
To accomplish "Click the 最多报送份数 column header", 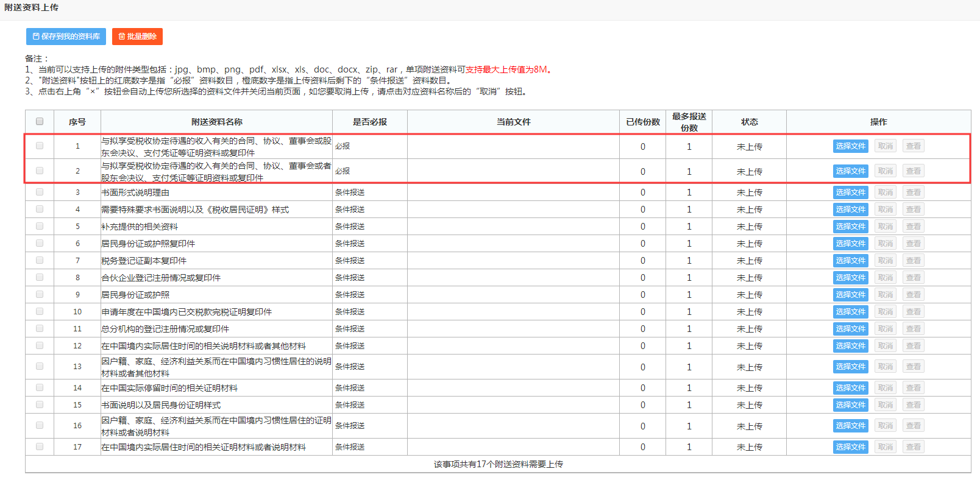I will pyautogui.click(x=689, y=122).
